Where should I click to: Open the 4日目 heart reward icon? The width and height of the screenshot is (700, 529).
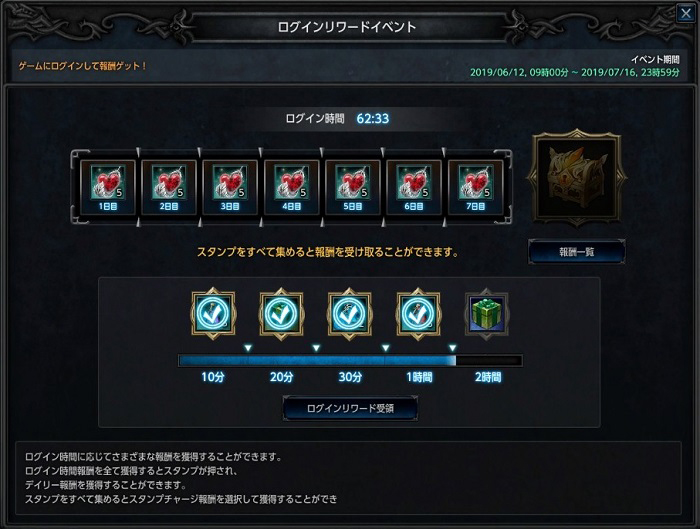pos(292,187)
